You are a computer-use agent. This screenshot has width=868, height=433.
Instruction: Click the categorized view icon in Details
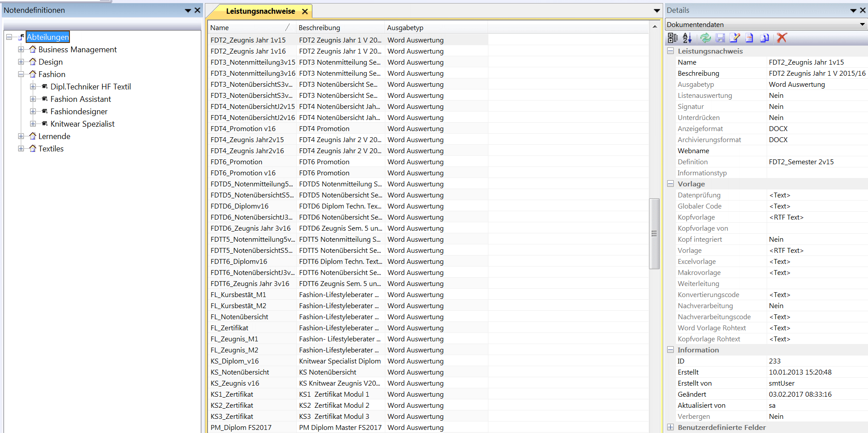click(672, 38)
